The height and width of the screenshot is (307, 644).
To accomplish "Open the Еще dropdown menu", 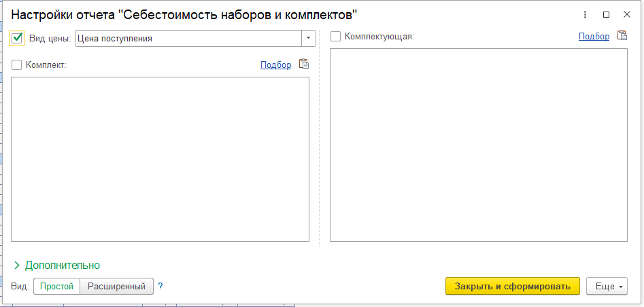I will coord(607,286).
